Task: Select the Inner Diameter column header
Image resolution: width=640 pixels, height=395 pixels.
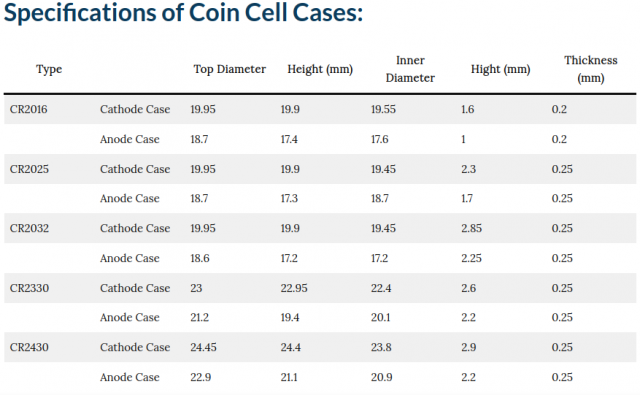Action: 410,69
